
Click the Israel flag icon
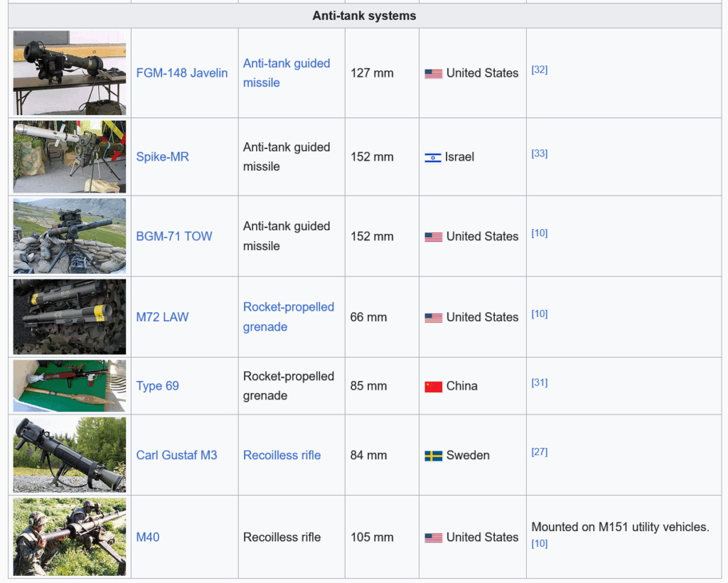click(433, 158)
